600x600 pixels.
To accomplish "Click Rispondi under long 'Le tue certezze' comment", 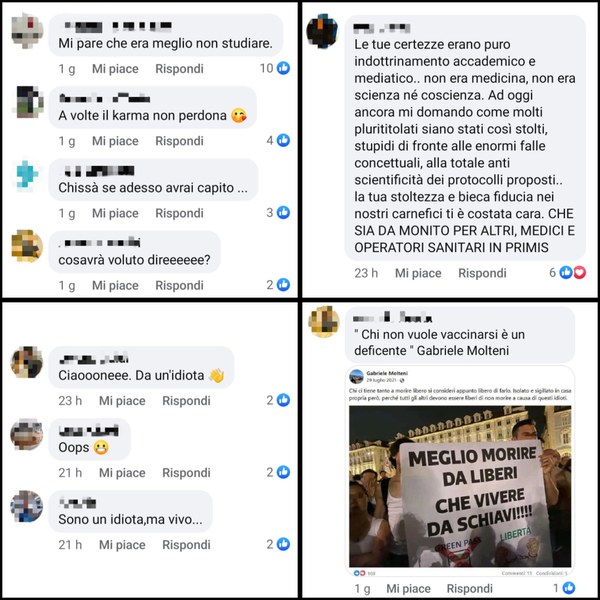I will coord(482,273).
